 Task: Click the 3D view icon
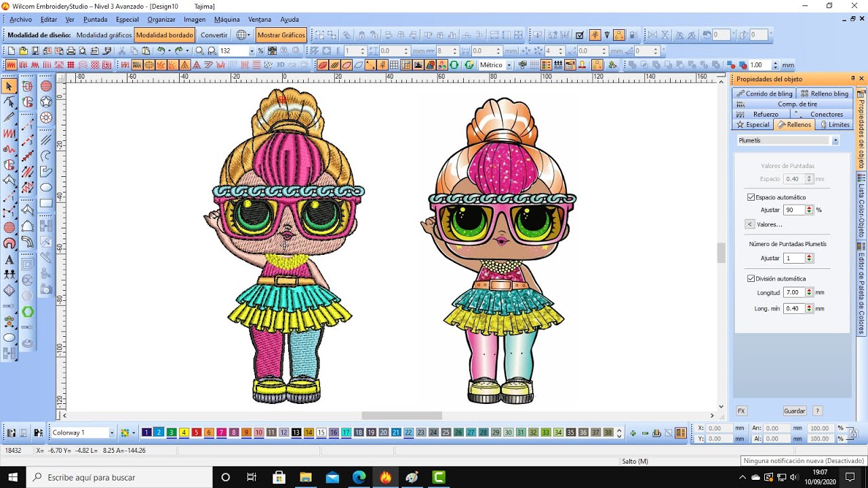[279, 65]
